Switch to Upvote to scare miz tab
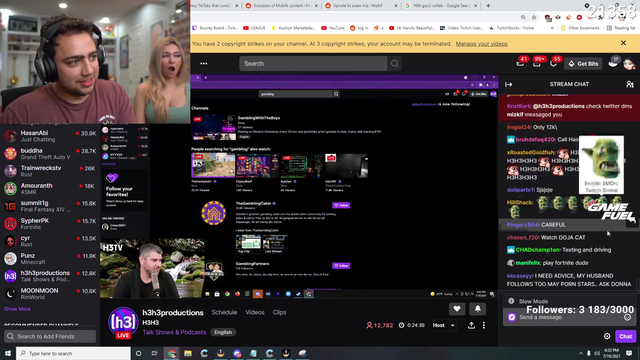The image size is (640, 360). [358, 6]
